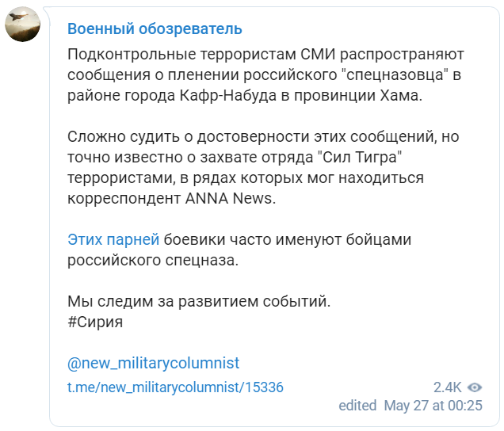This screenshot has width=504, height=431.
Task: Open the t.me/new_militarycolumnist/15336 post link
Action: point(175,387)
